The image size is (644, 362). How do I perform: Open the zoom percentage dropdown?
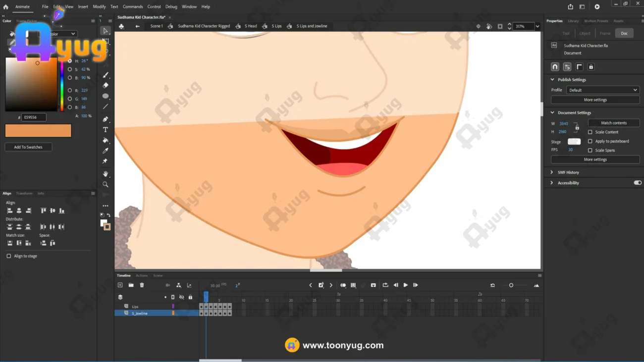[x=537, y=26]
